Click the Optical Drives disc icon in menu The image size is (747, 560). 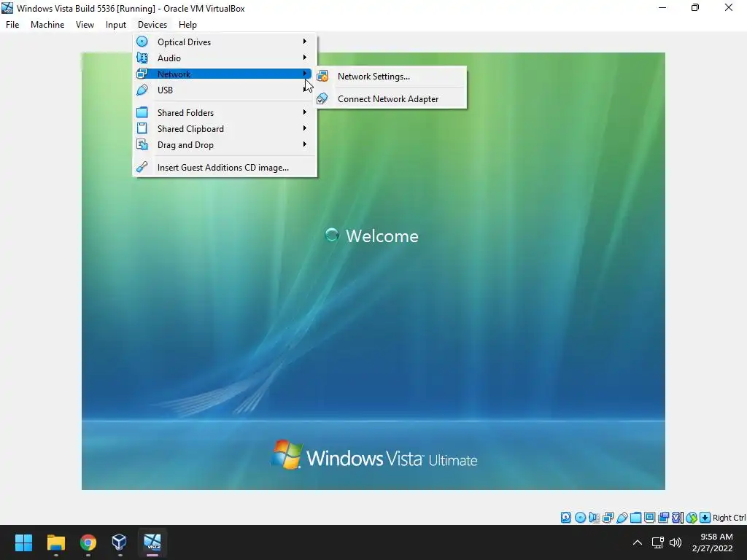pos(142,42)
